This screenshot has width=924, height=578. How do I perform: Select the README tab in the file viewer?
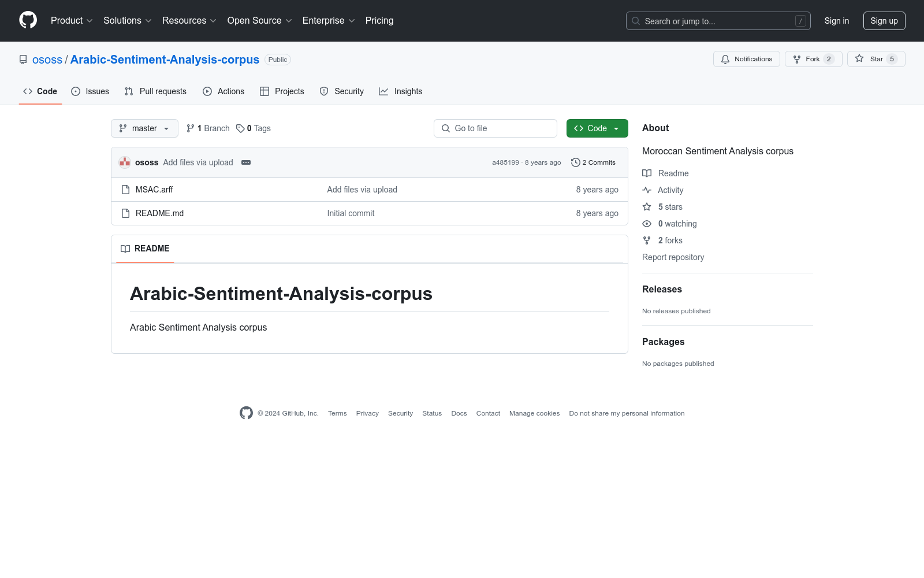pyautogui.click(x=145, y=249)
